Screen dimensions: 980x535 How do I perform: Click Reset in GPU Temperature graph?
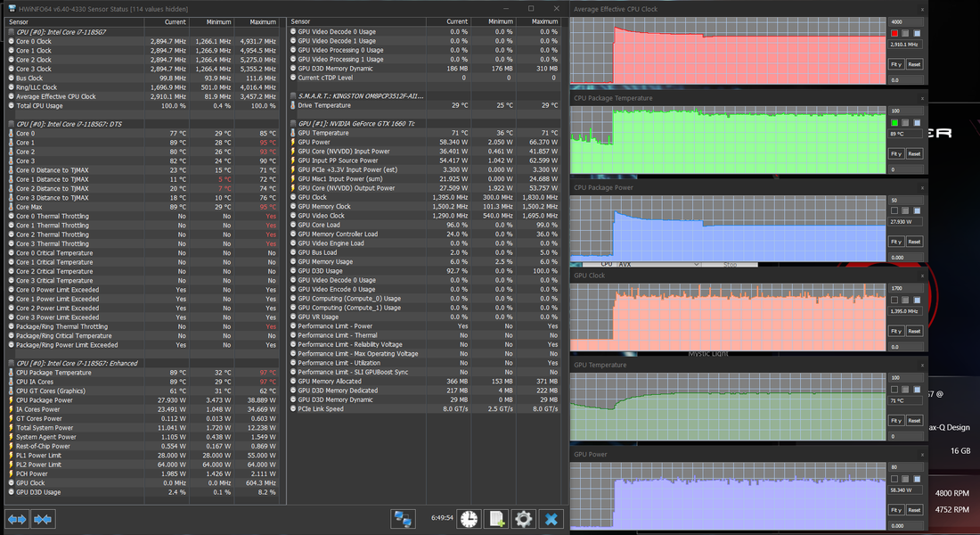(x=914, y=421)
